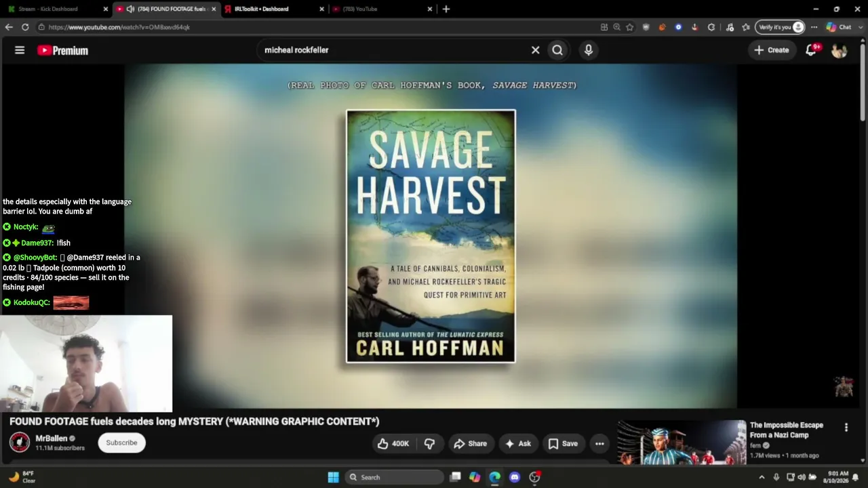The image size is (868, 488).
Task: Open browser settings and more menu
Action: pos(814,27)
